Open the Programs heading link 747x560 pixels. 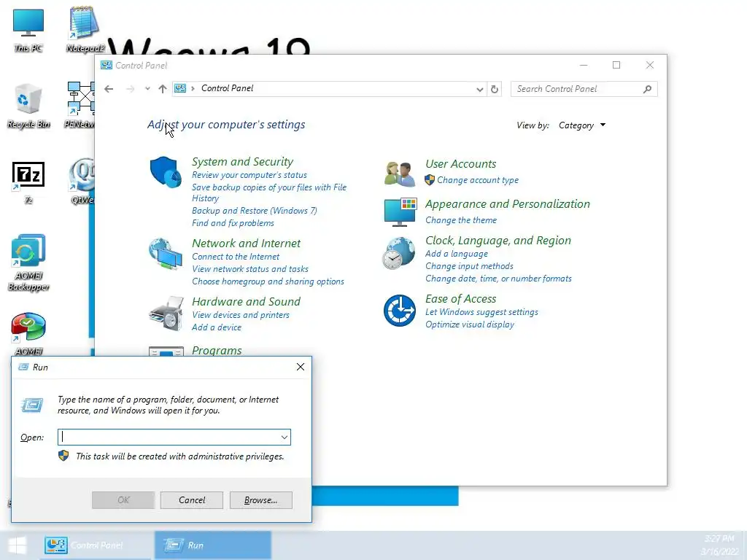click(x=217, y=351)
